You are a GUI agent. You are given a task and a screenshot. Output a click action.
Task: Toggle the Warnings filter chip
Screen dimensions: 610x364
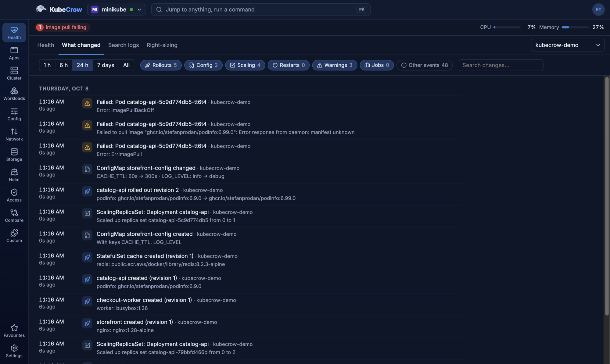coord(335,65)
